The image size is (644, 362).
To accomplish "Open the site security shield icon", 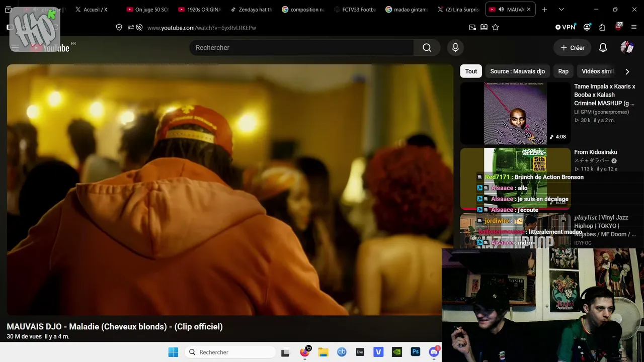I will coord(119,27).
